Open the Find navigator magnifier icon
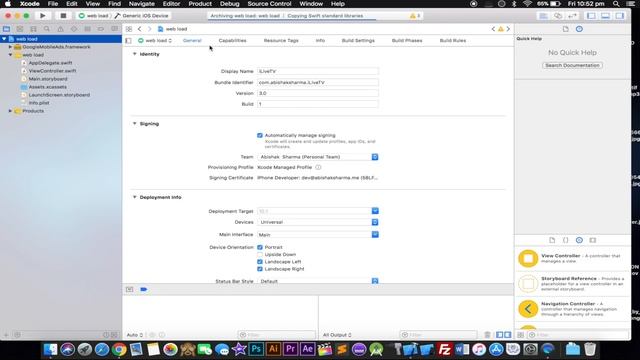The width and height of the screenshot is (640, 360). (x=47, y=29)
